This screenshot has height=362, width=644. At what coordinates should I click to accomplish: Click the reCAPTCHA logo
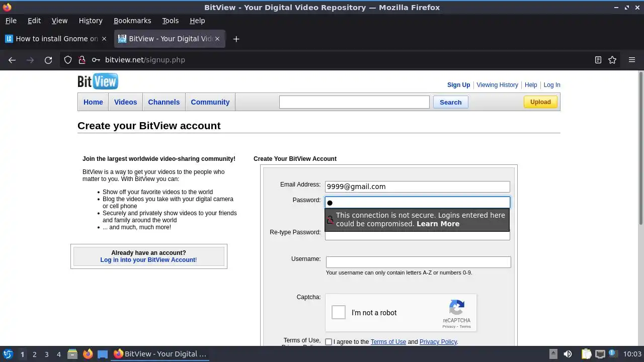tap(456, 308)
